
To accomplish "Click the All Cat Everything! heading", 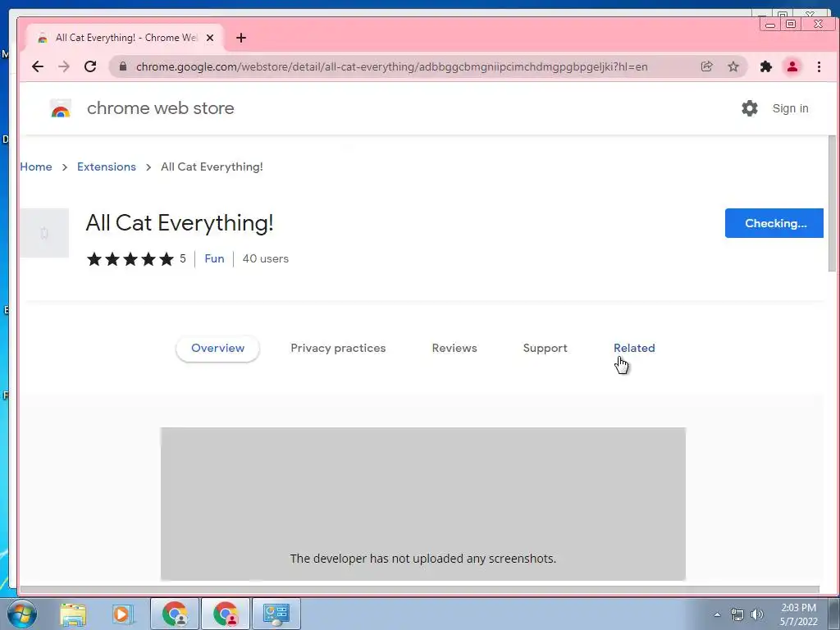I will pos(180,223).
